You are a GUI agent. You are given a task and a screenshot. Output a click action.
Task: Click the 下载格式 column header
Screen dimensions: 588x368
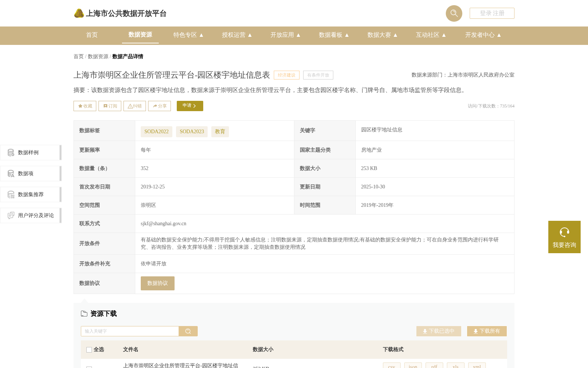tap(393, 350)
